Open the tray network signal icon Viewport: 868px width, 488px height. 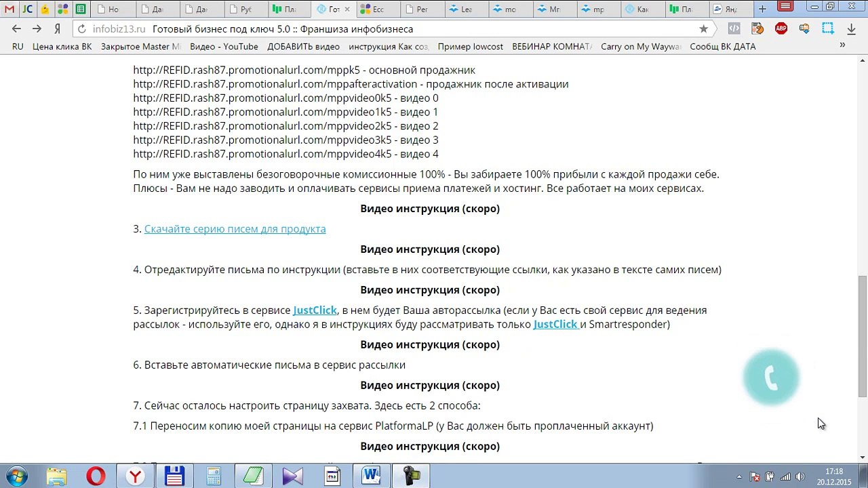point(785,477)
